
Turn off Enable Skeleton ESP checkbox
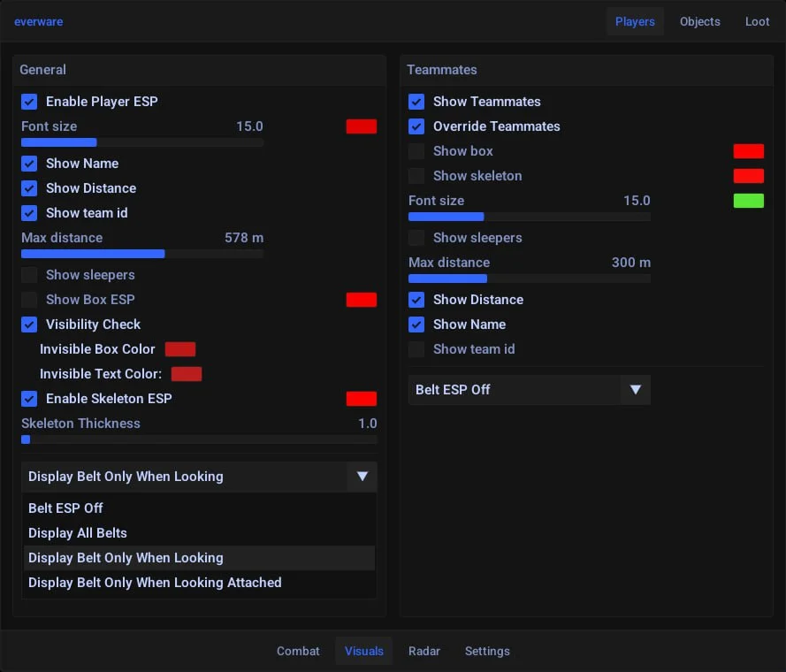29,399
